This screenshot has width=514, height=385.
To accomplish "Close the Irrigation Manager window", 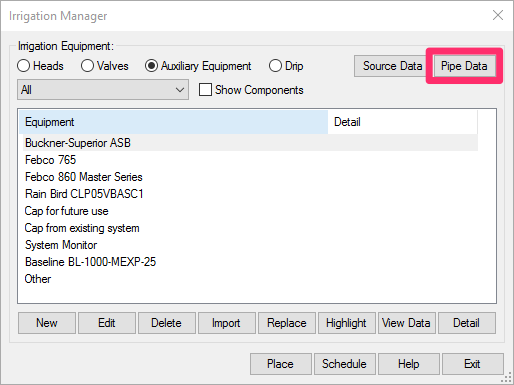I will (498, 15).
